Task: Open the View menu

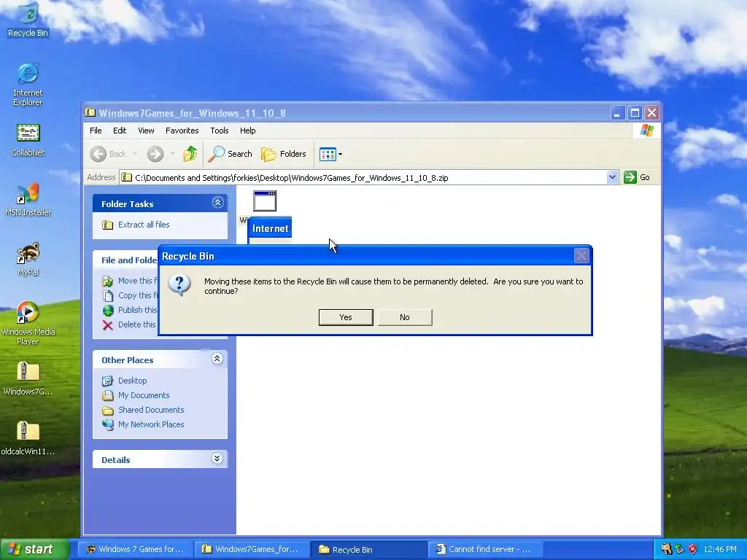Action: pos(146,131)
